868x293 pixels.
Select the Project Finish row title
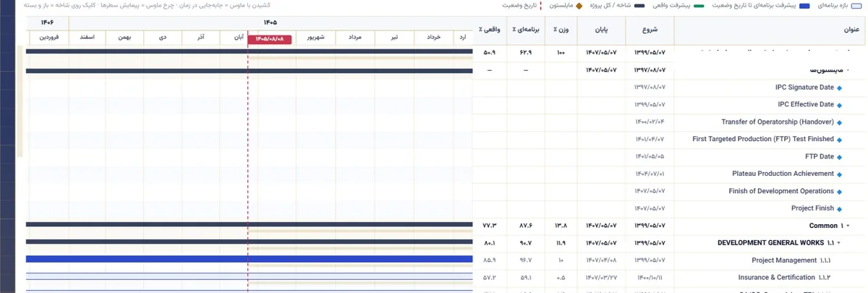tap(812, 208)
